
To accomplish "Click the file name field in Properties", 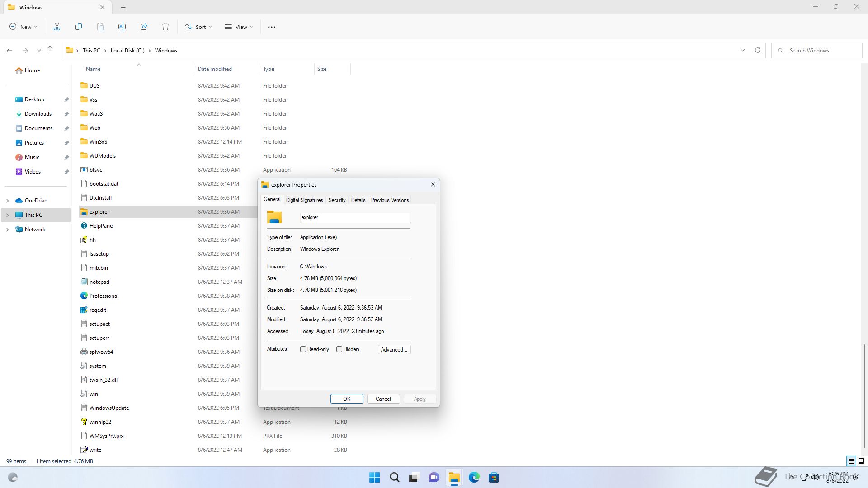I will (x=355, y=218).
